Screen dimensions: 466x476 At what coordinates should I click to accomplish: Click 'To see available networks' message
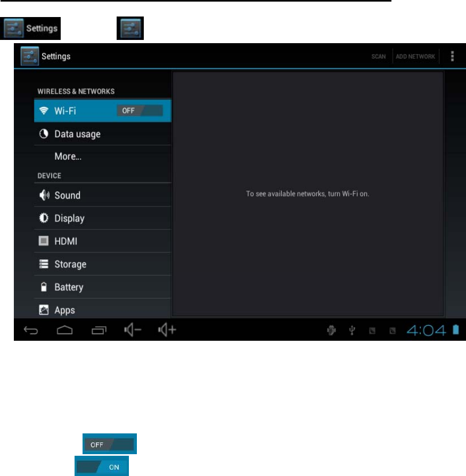[307, 194]
